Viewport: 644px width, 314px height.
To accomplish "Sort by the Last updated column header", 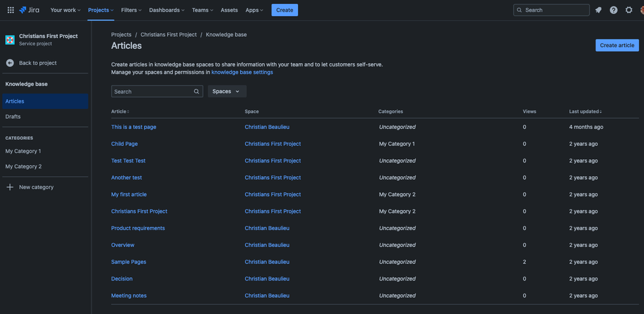I will tap(585, 112).
